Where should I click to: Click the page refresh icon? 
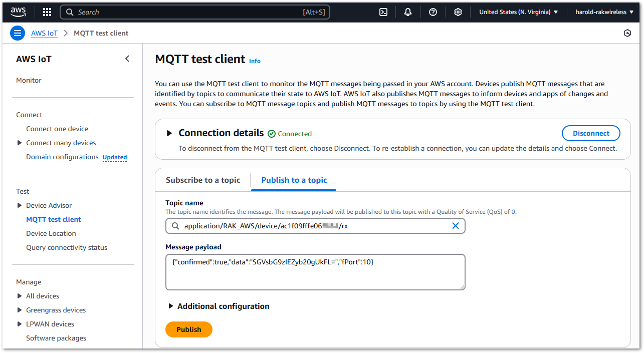(627, 33)
